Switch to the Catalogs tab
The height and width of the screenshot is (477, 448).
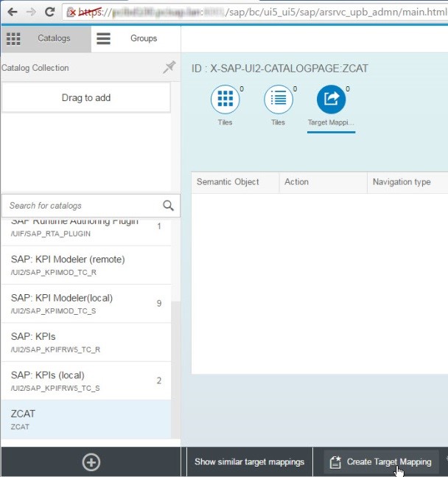pos(46,38)
